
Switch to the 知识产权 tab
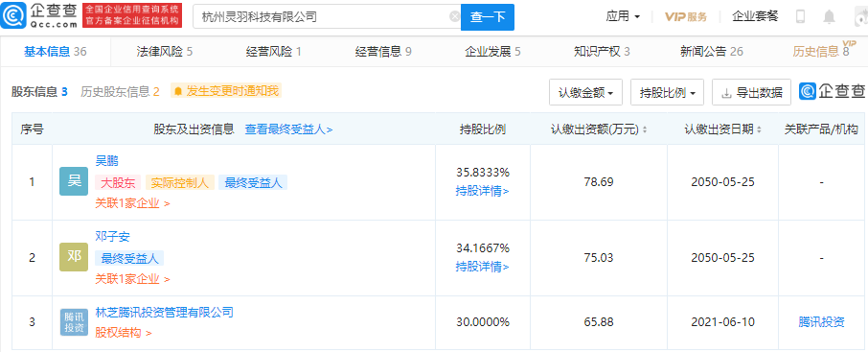602,52
